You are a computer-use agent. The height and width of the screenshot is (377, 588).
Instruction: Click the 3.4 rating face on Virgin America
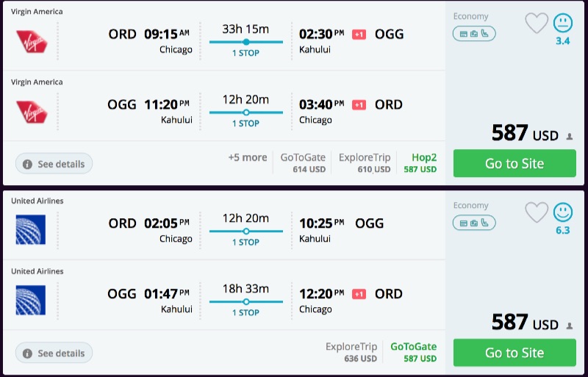click(563, 24)
